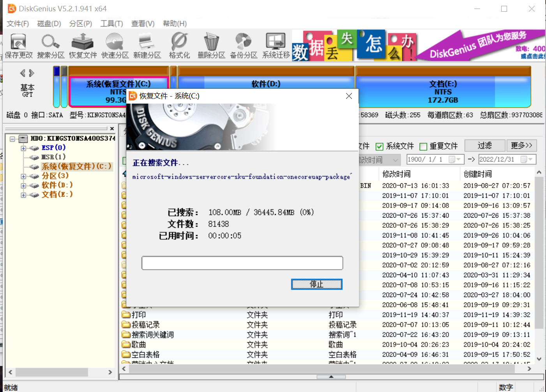Select the 格式化 format icon
This screenshot has width=546, height=392.
click(x=179, y=46)
